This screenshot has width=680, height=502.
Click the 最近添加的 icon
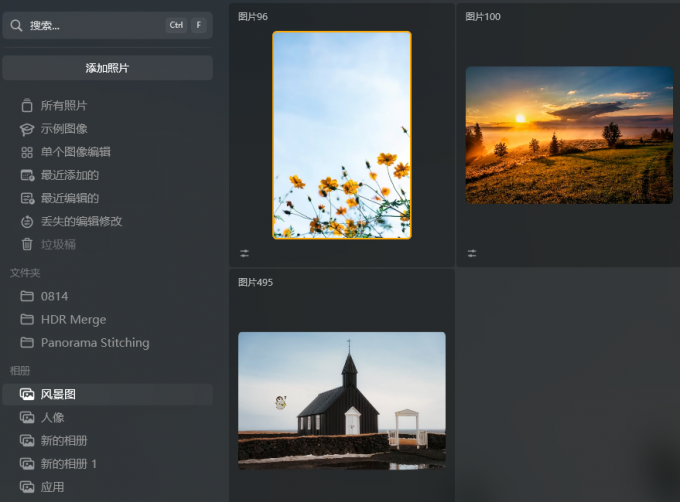27,175
